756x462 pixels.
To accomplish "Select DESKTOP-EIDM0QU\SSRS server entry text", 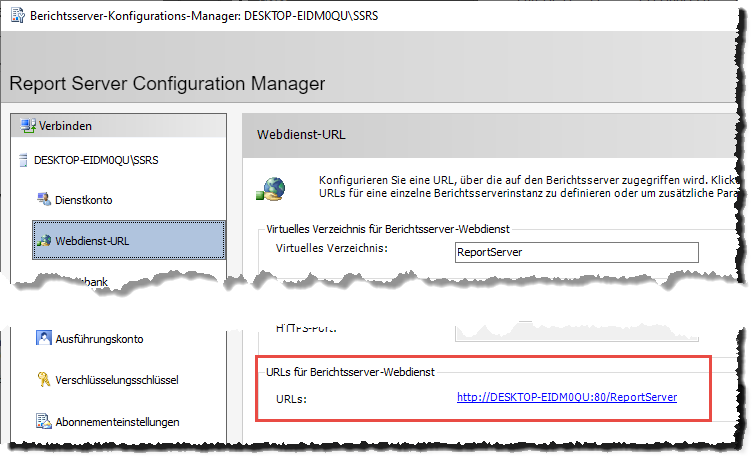I will pos(96,160).
